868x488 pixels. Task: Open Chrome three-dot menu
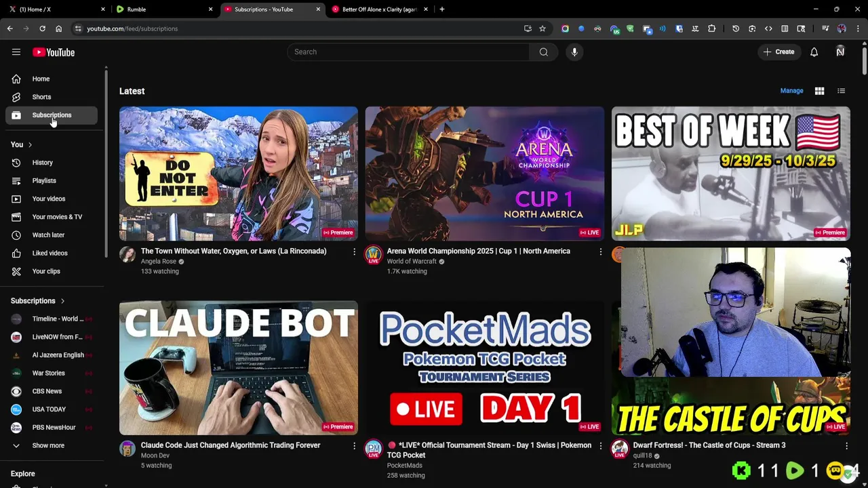click(x=858, y=28)
